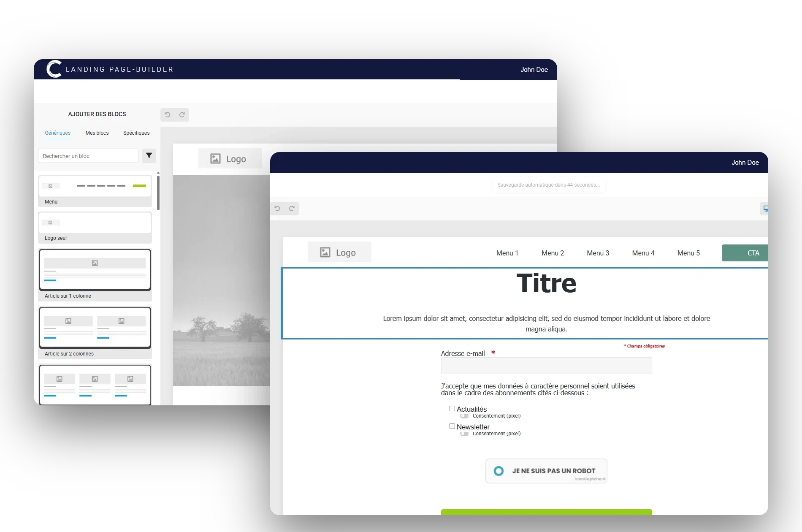Click the Champs obligatoires note
Viewport: 802px width, 532px height.
(x=644, y=346)
